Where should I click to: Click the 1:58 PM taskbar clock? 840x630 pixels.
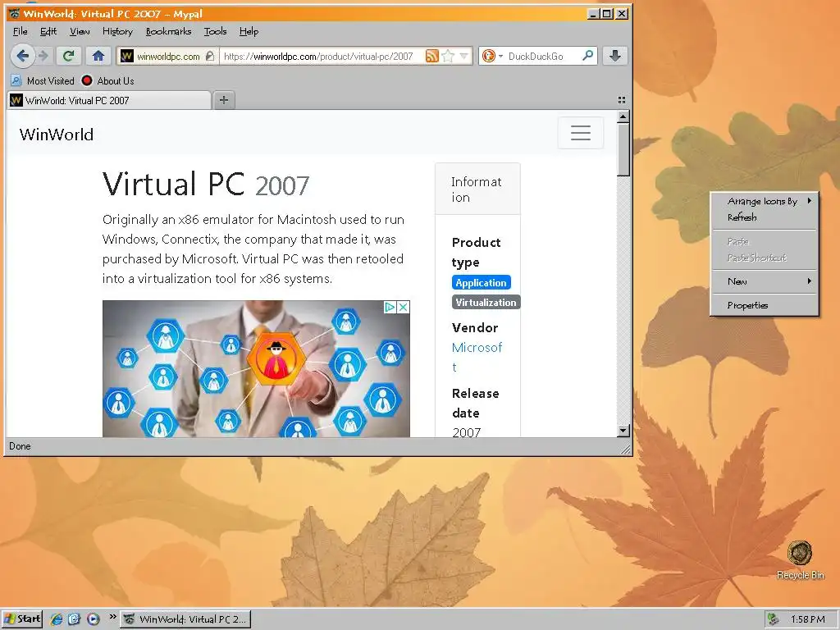[807, 619]
